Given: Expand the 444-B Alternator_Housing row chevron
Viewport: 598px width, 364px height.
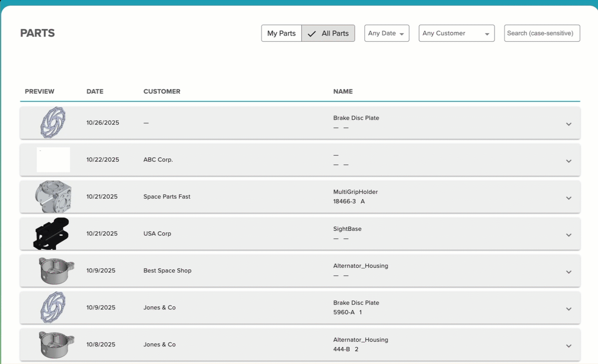Looking at the screenshot, I should point(569,346).
